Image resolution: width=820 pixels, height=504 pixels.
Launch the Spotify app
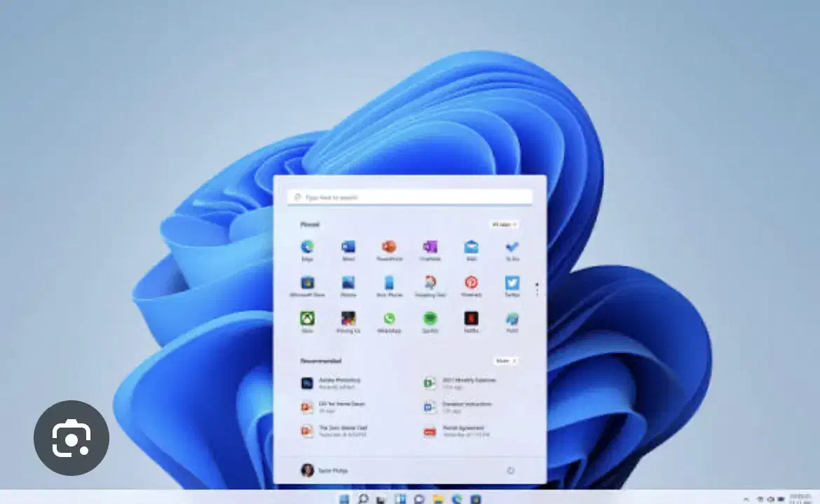pyautogui.click(x=430, y=322)
